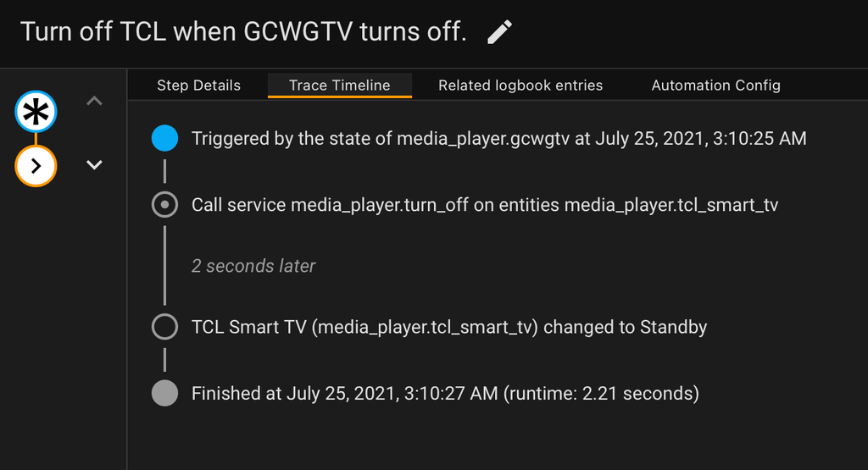Click the 'Triggered by the state' entry text
The height and width of the screenshot is (470, 868).
point(498,138)
